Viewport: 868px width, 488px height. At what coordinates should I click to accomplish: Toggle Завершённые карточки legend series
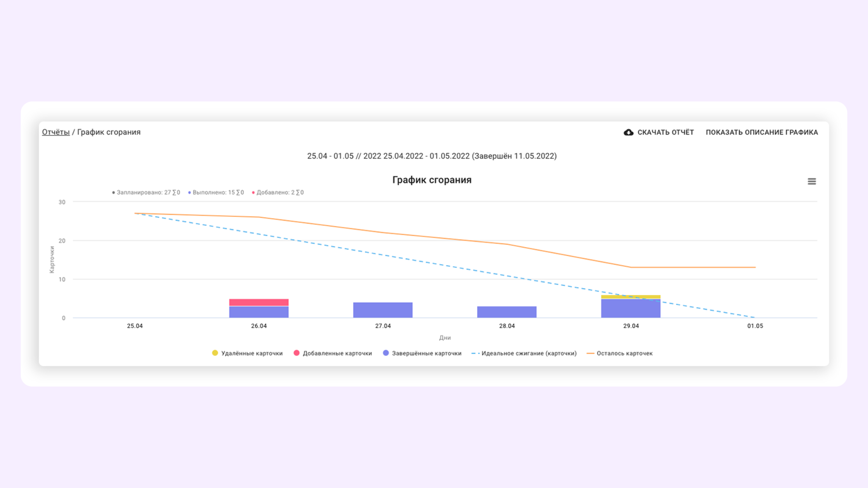(426, 353)
